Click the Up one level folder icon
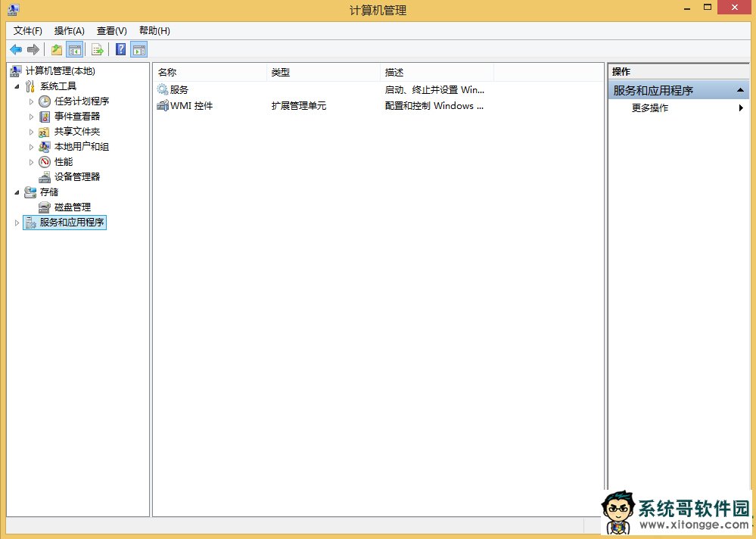This screenshot has width=756, height=539. point(57,50)
